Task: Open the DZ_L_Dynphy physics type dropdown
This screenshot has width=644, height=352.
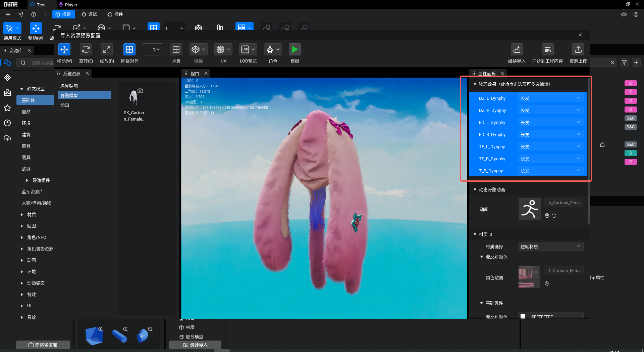Action: point(550,98)
